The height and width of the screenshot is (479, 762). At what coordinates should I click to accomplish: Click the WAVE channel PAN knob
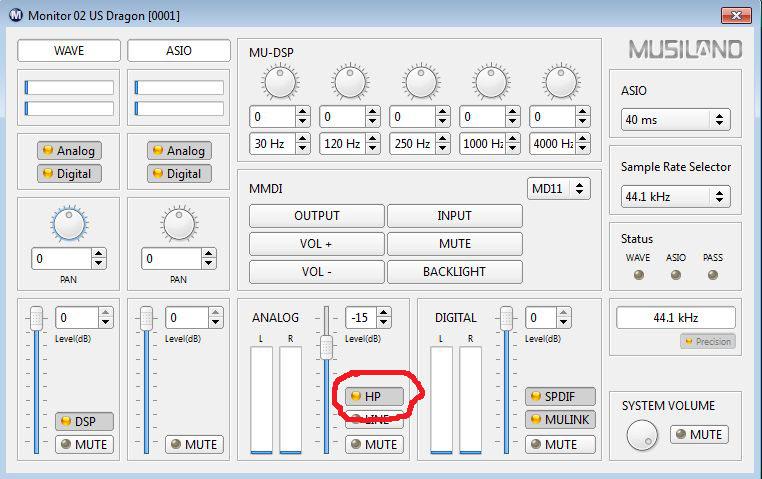(x=69, y=224)
